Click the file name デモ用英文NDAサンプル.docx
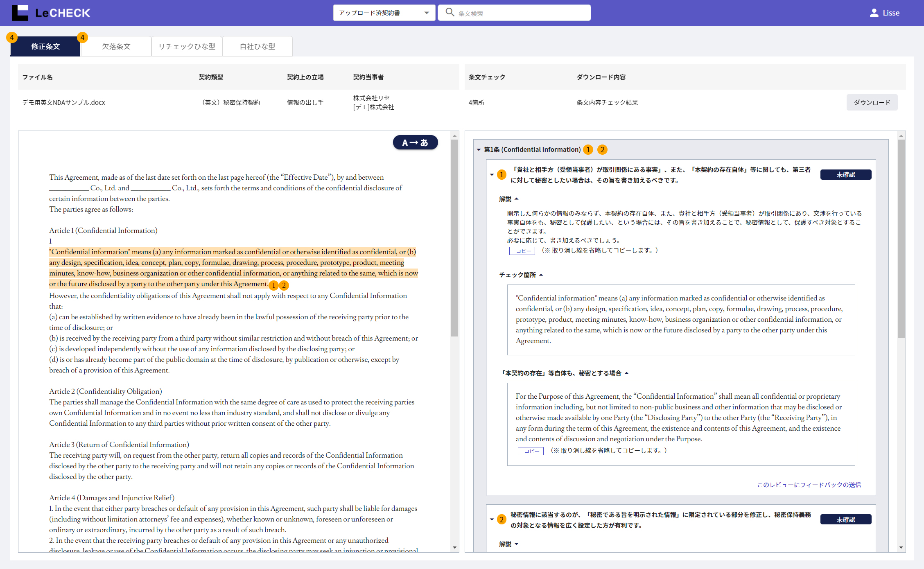The image size is (924, 569). pos(64,102)
